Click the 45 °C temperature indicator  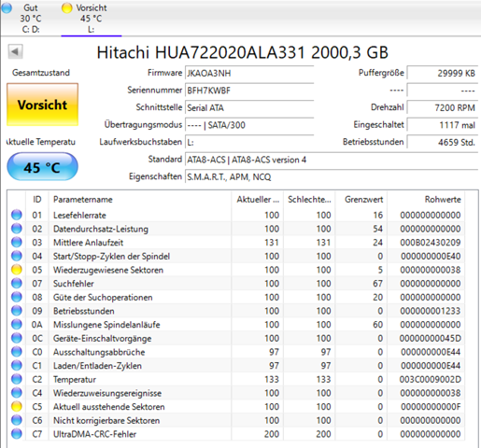[x=42, y=167]
